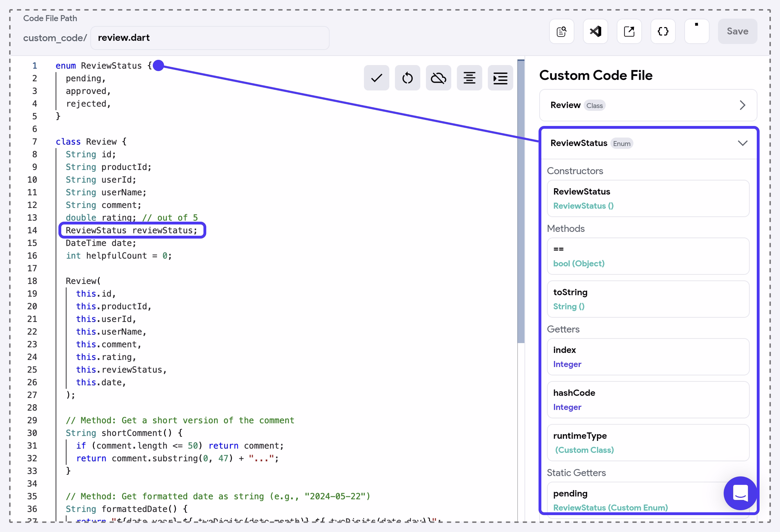Select the index getter card
The height and width of the screenshot is (532, 780).
[648, 357]
